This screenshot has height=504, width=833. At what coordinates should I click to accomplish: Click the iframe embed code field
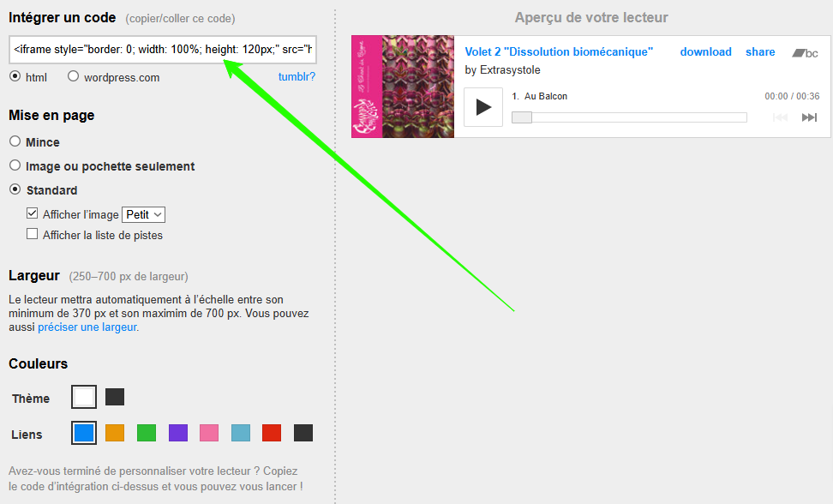[x=163, y=50]
